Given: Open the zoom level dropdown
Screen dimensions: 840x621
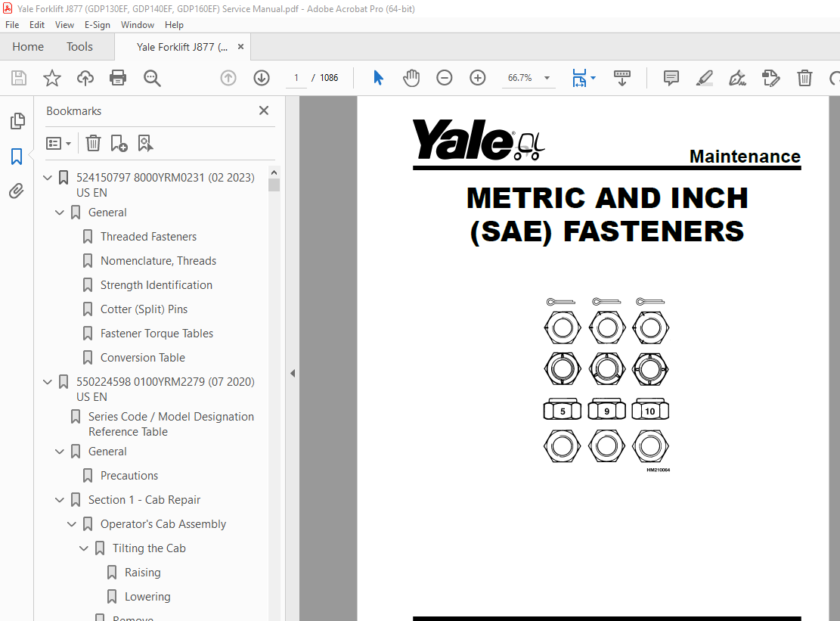Looking at the screenshot, I should [547, 78].
